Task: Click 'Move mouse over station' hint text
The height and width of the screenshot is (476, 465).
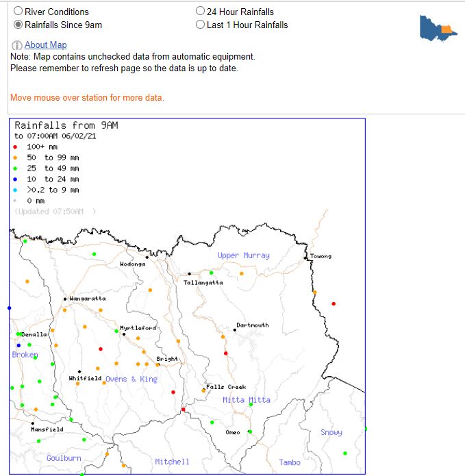Action: click(x=87, y=98)
